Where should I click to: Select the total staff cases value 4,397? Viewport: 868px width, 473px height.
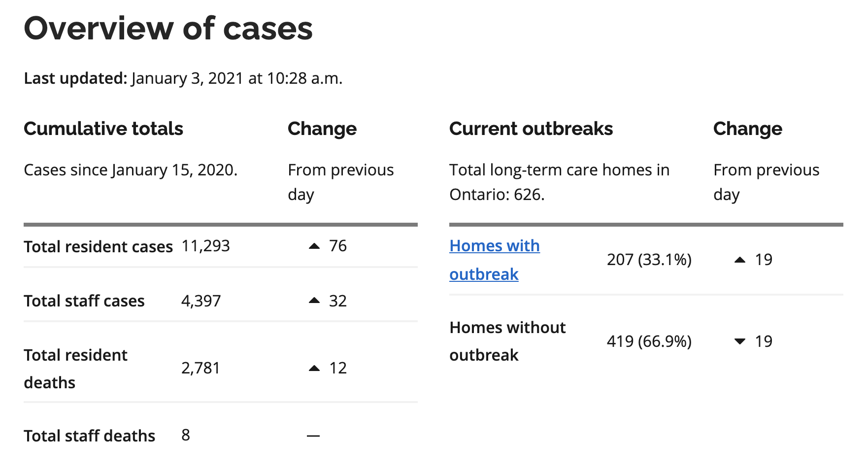(201, 301)
